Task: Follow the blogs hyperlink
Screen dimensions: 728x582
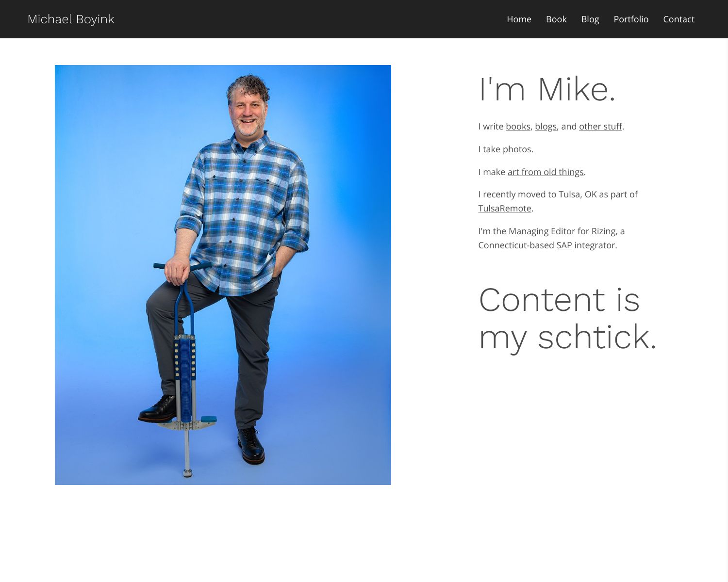Action: (x=546, y=126)
